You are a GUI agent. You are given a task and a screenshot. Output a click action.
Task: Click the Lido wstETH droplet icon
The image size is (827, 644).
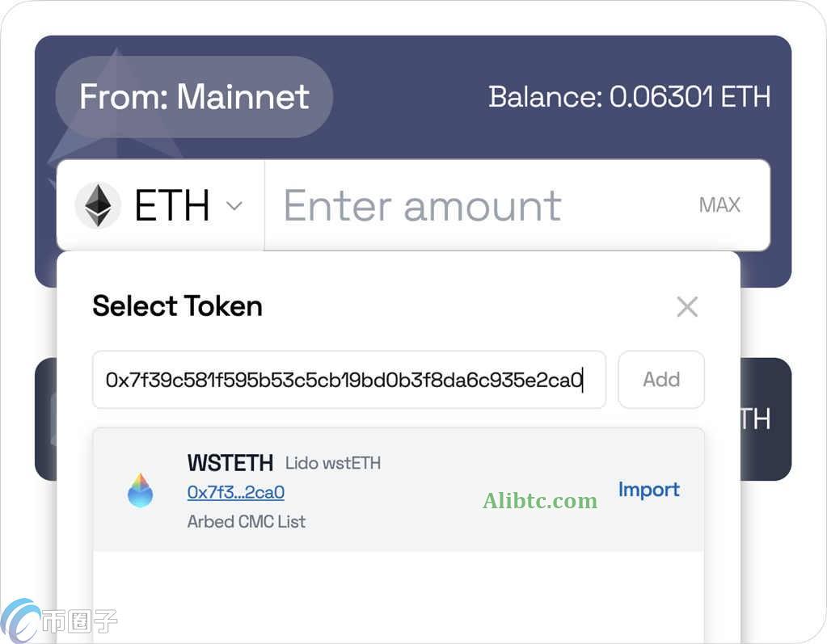point(140,490)
